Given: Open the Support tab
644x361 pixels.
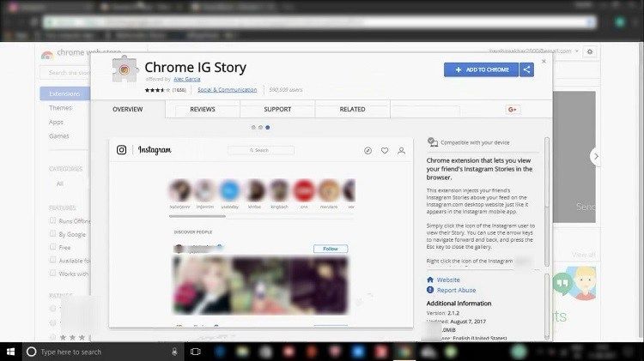Looking at the screenshot, I should pos(277,109).
